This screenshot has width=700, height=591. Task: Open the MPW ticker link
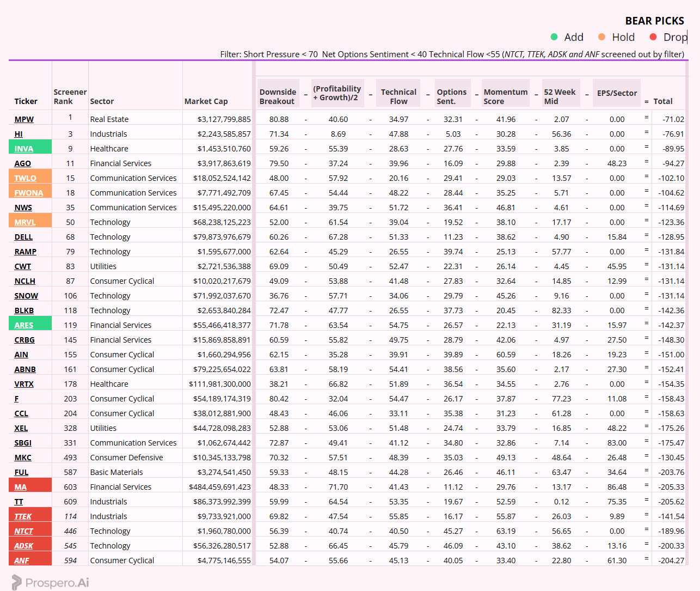tap(24, 119)
